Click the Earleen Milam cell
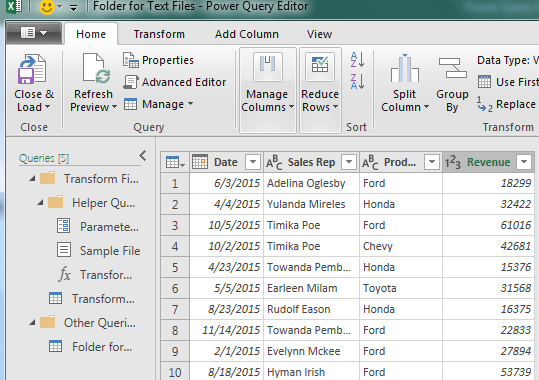Screen dimensions: 539x380 pyautogui.click(x=311, y=288)
